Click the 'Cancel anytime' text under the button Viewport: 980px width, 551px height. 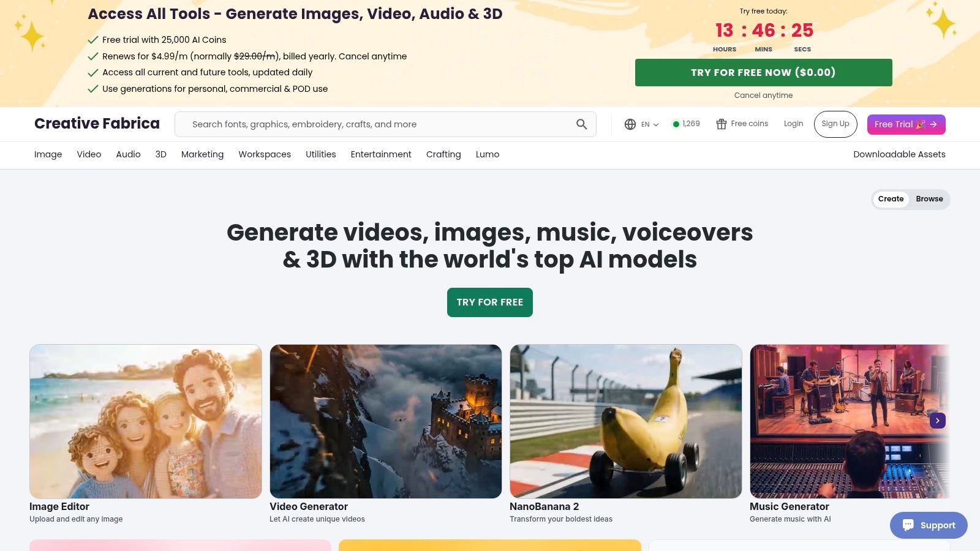click(763, 96)
